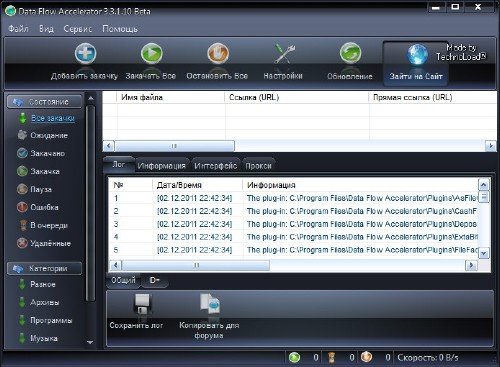The image size is (500, 367).
Task: Click the Добавить закачку plus icon
Action: [85, 53]
